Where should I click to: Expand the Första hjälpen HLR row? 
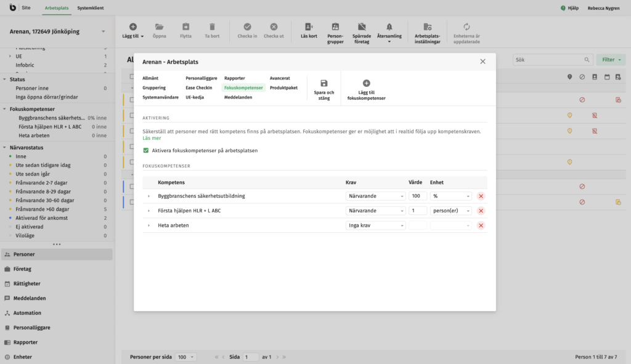click(x=149, y=211)
